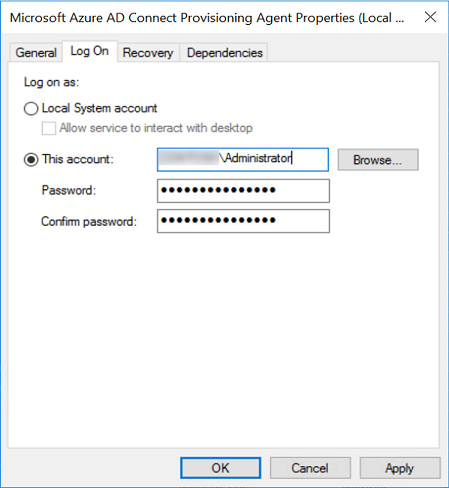Click the "Password:" label text
This screenshot has height=488, width=449.
pyautogui.click(x=69, y=190)
